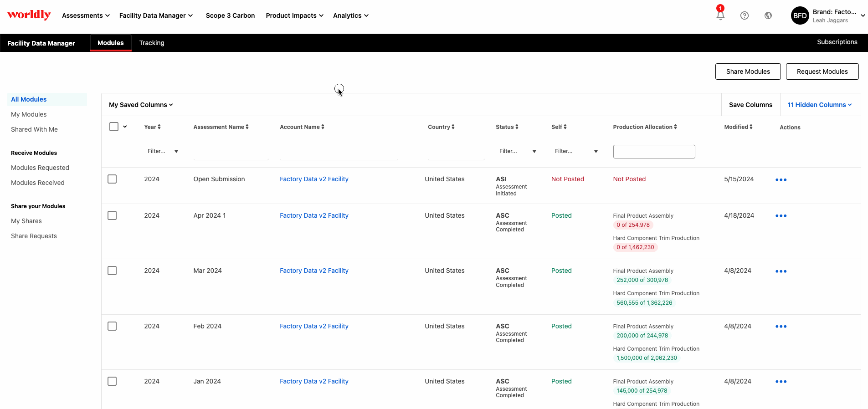Click the globe language icon

pos(768,15)
